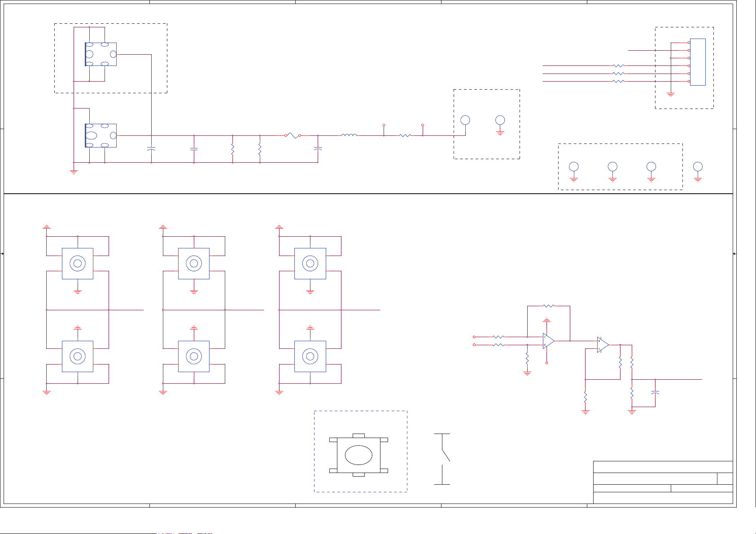
Task: Select the power jack inside the dashed box
Action: point(101,54)
